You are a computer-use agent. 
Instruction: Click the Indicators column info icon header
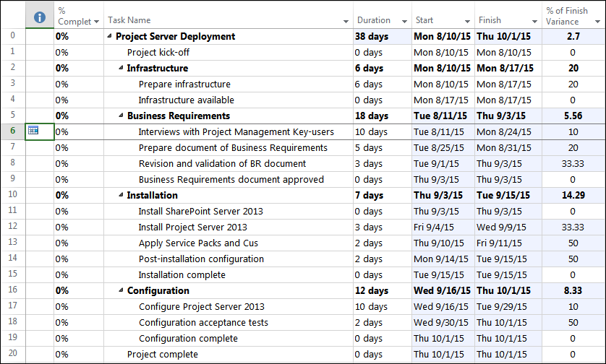[40, 17]
